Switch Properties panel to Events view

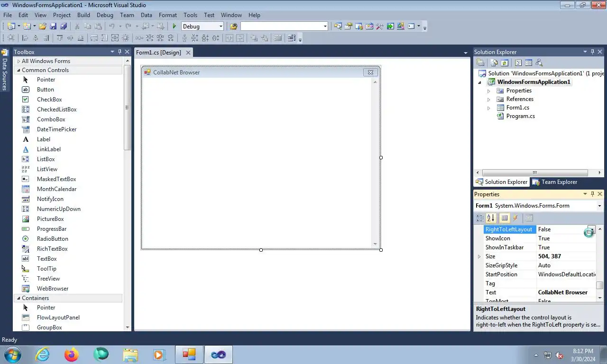click(515, 218)
